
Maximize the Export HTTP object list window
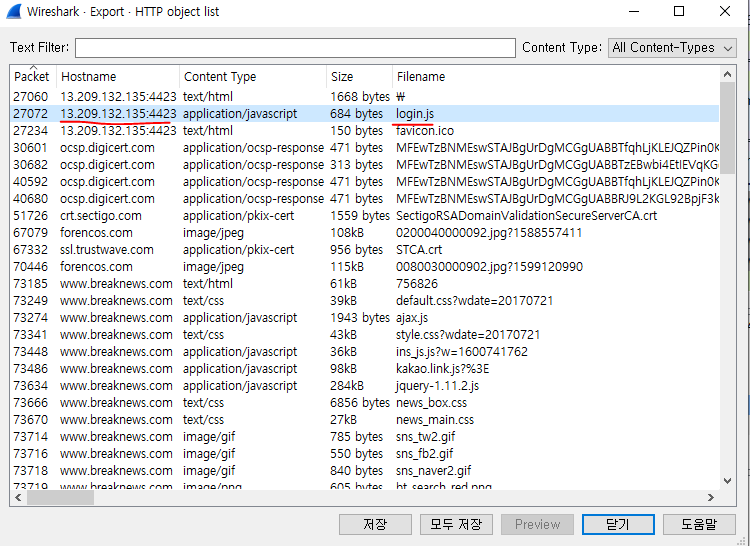679,11
